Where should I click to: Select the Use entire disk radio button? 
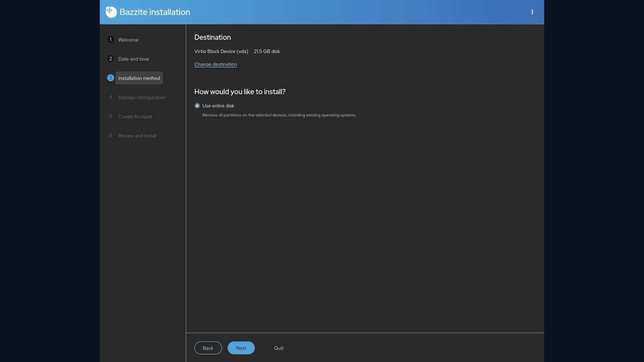(197, 106)
